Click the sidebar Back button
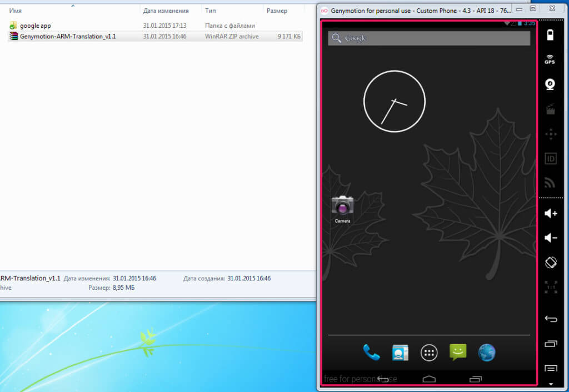Image resolution: width=569 pixels, height=392 pixels. click(551, 319)
